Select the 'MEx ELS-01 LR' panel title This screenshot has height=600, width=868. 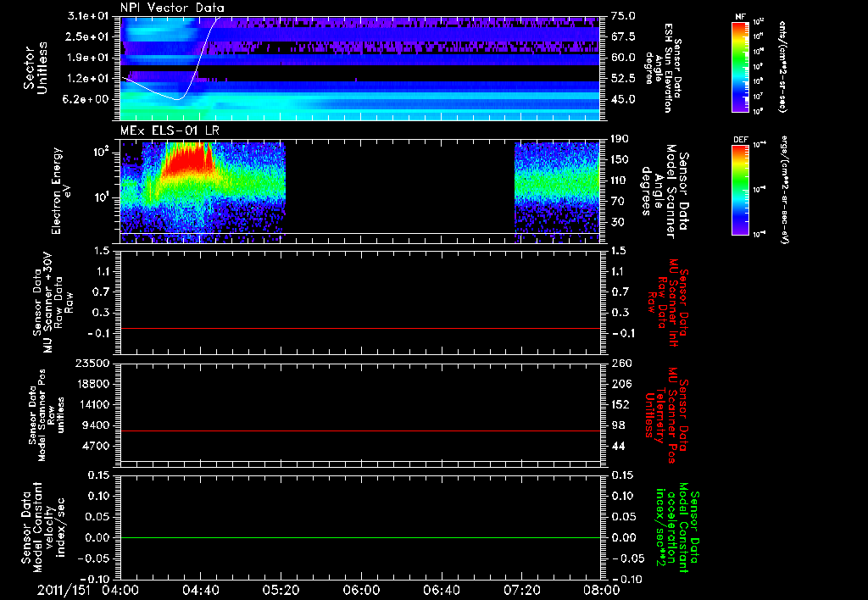170,131
